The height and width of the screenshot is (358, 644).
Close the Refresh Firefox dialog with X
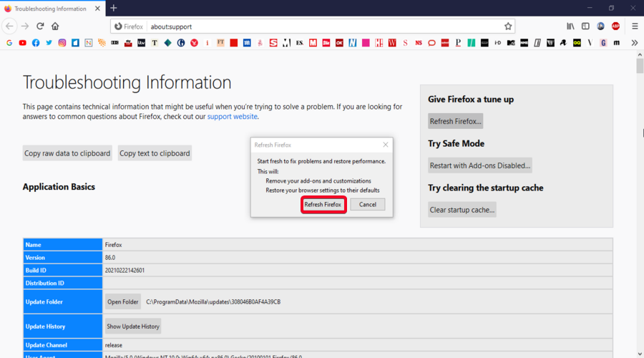(386, 145)
